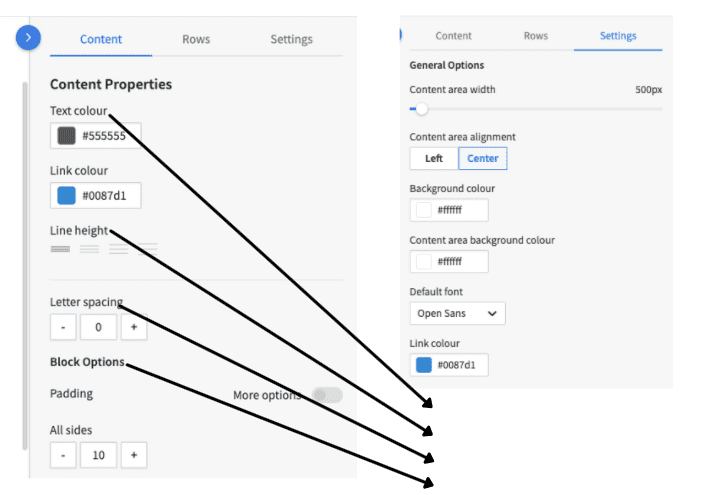
Task: Set content area alignment to Center
Action: (x=483, y=159)
